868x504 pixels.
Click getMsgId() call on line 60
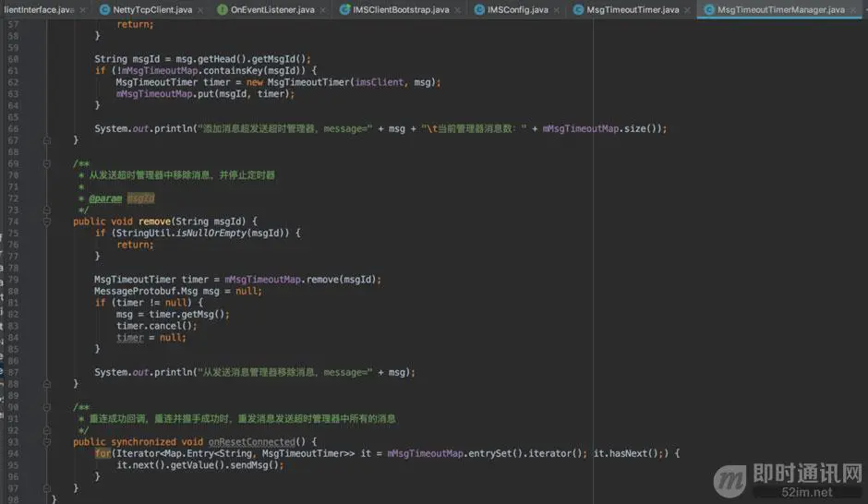(x=281, y=59)
